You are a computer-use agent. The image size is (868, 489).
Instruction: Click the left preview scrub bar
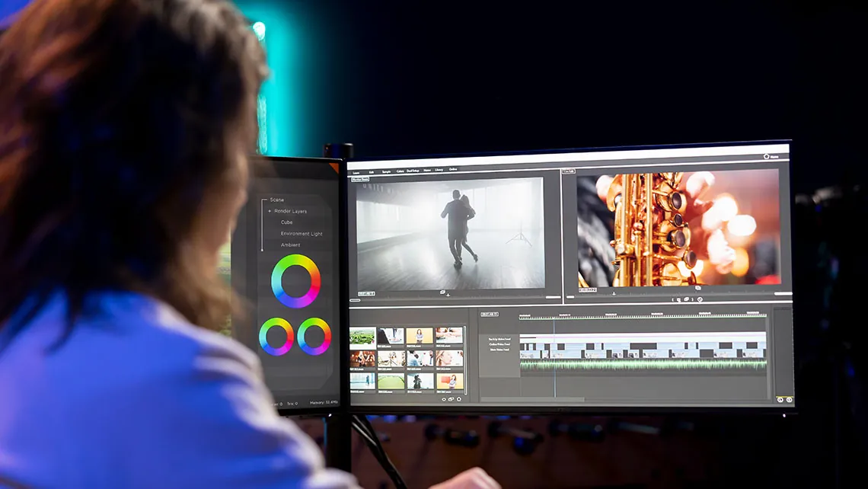(455, 299)
